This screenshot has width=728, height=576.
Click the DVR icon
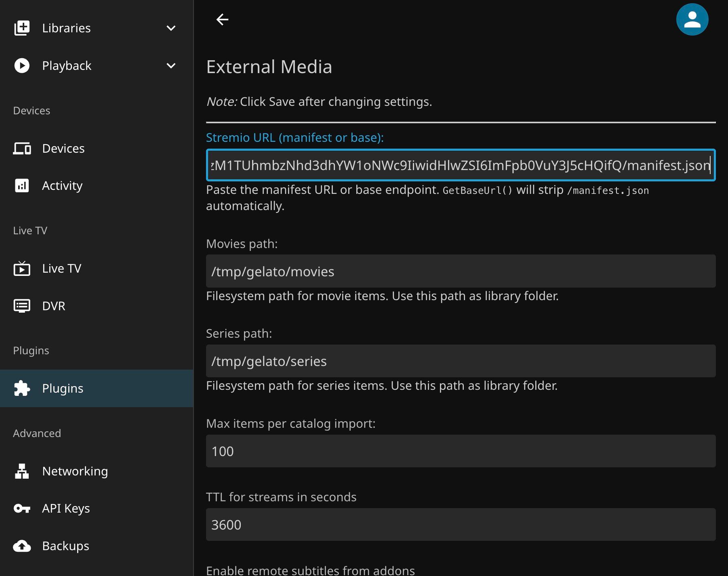(22, 306)
